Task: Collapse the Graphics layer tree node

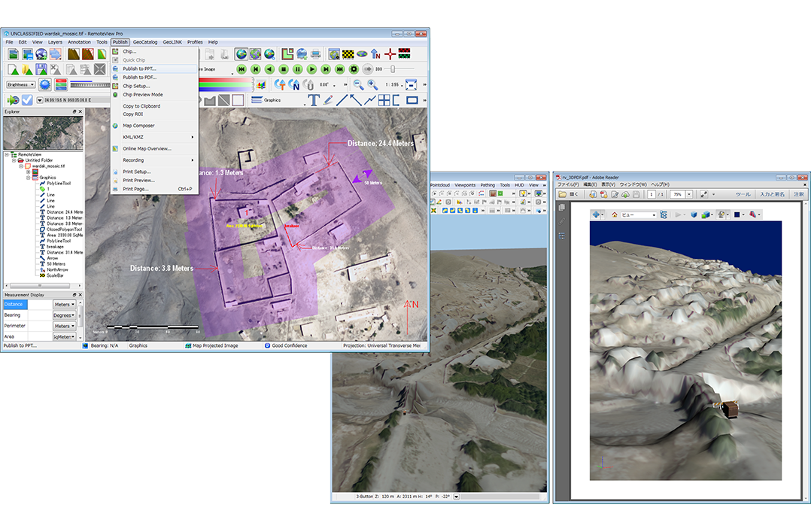Action: [28, 178]
